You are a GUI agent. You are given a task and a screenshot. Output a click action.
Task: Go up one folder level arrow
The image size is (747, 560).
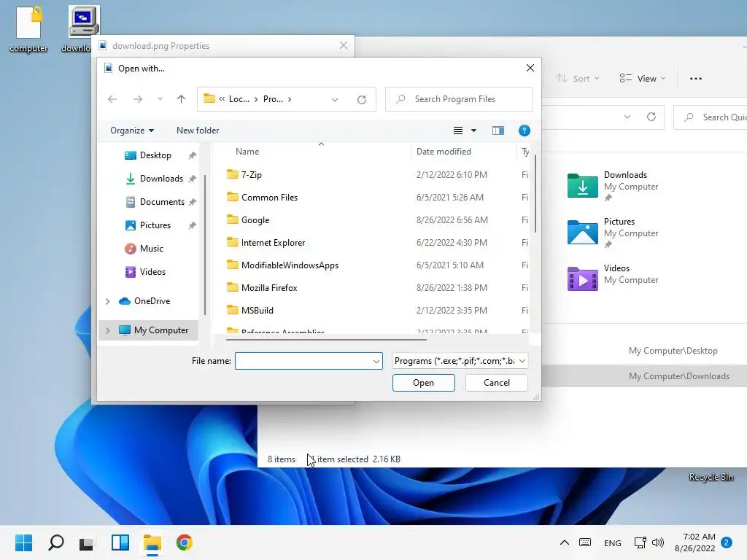[x=181, y=99]
